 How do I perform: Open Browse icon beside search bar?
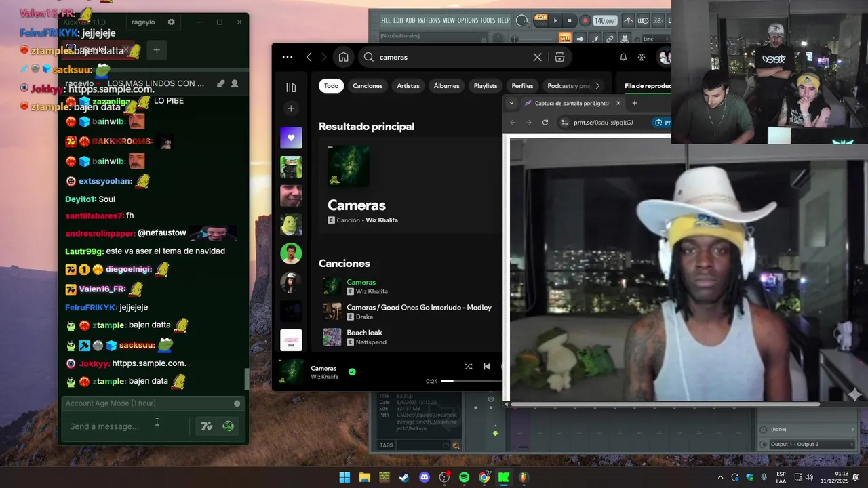tap(559, 57)
